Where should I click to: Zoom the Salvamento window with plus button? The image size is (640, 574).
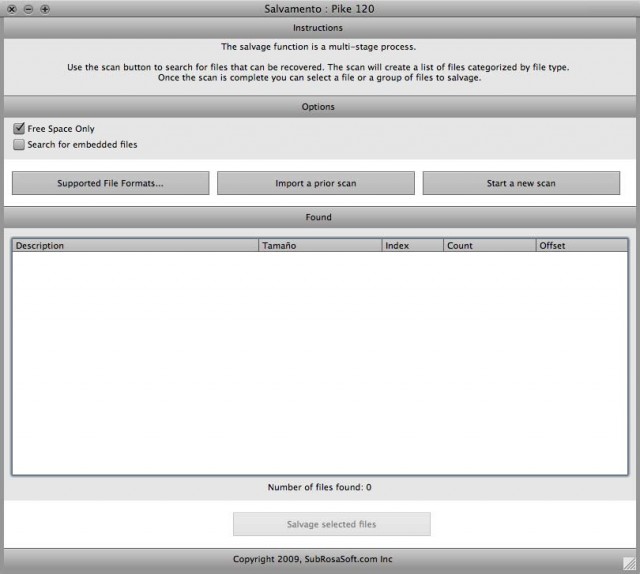coord(45,9)
